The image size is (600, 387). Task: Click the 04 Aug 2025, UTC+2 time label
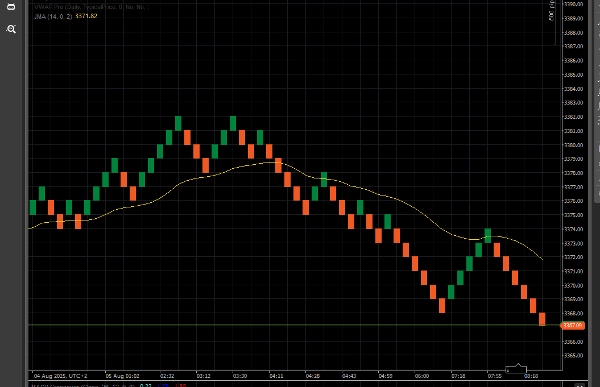pyautogui.click(x=60, y=376)
